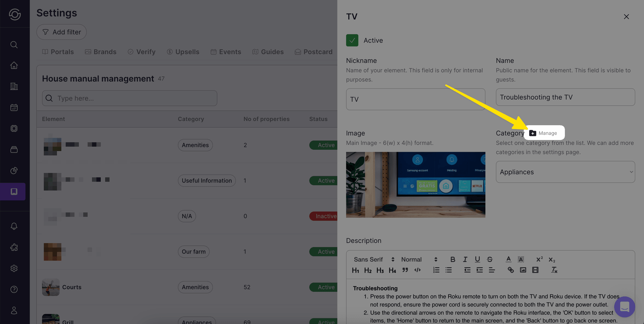The image size is (644, 324).
Task: Expand the Normal text size dropdown
Action: pyautogui.click(x=418, y=259)
